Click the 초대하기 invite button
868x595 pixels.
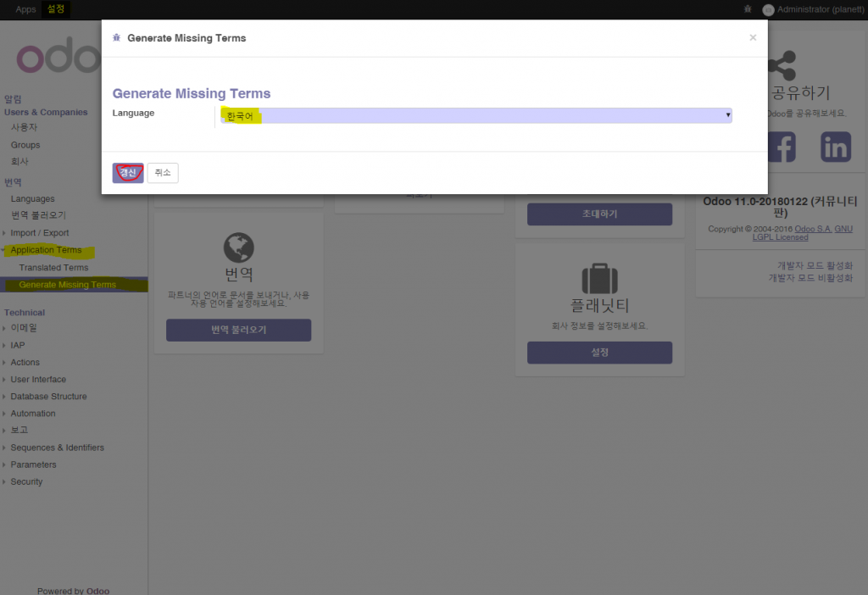[x=599, y=214]
